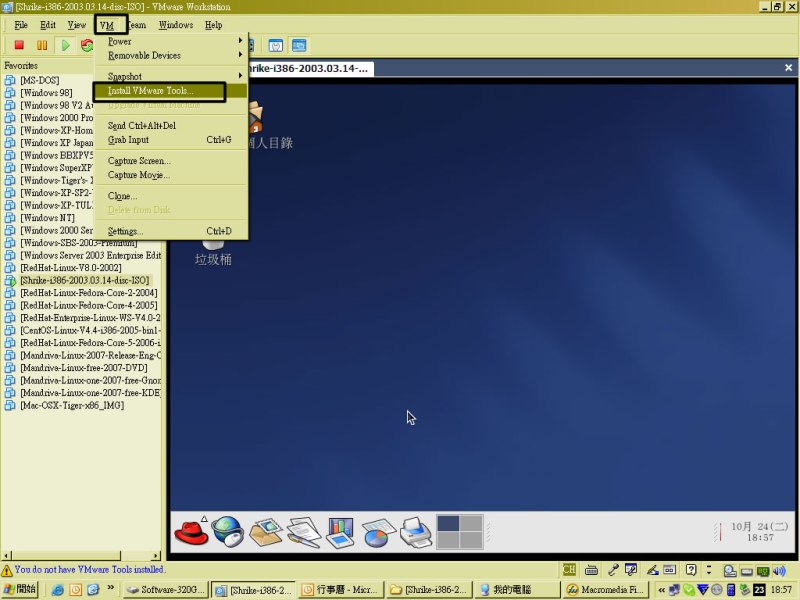Click the Windows Start button
The image size is (800, 600).
pos(20,589)
